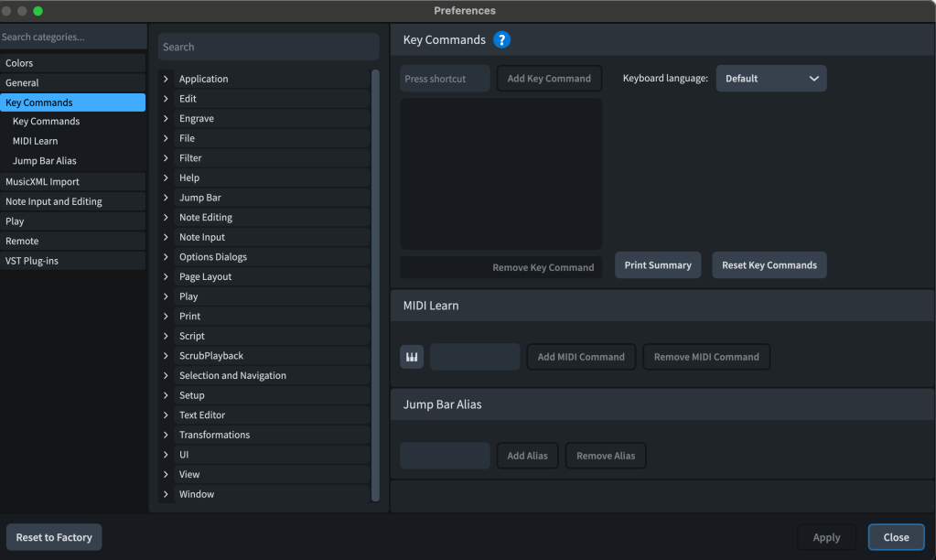
Task: Select MIDI Learn in the sidebar
Action: click(35, 140)
